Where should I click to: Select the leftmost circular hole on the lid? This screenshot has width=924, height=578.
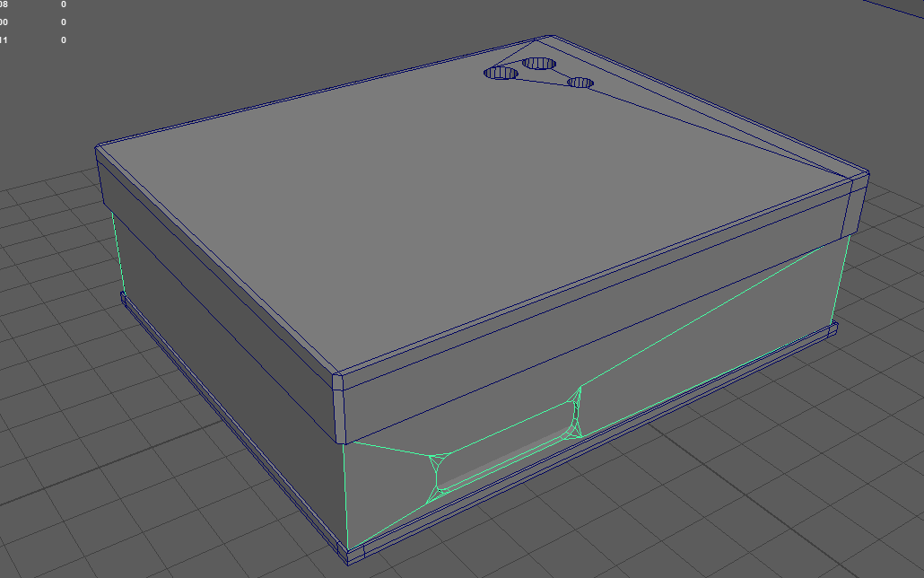click(x=501, y=73)
